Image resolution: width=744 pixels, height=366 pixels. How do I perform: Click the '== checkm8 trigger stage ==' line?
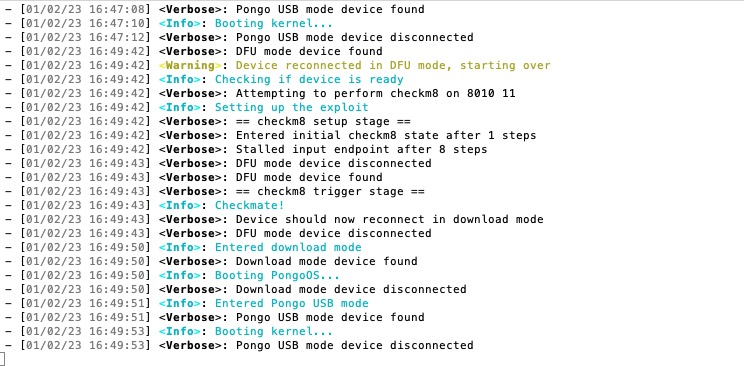pos(330,191)
